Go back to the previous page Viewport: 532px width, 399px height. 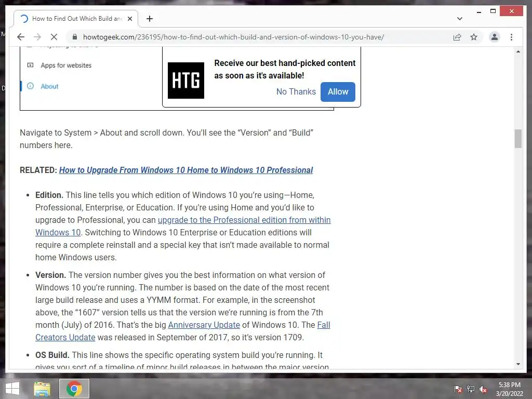(x=21, y=37)
